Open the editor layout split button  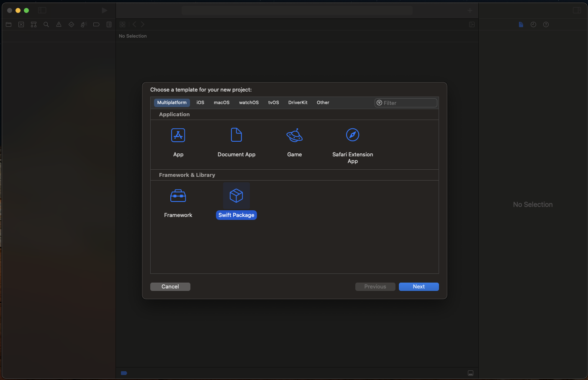[x=472, y=25]
